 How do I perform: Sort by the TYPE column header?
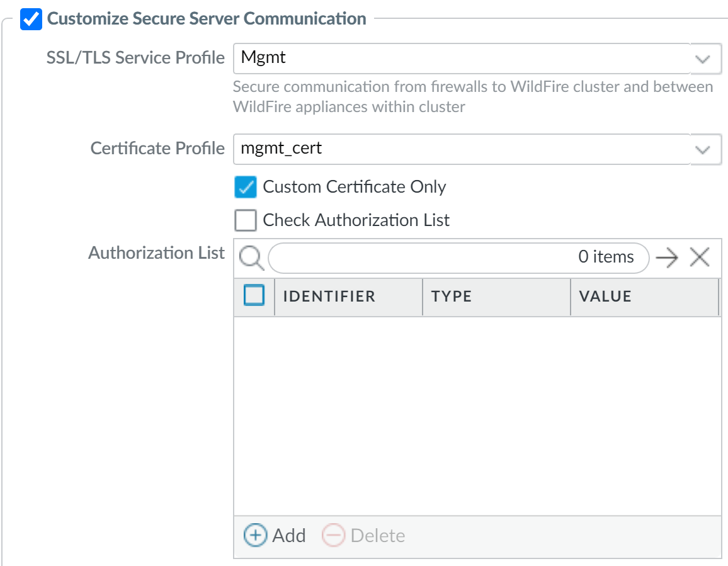[x=452, y=297]
